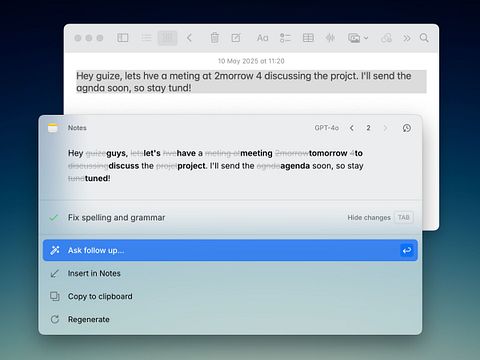Click the selected note text in Notes
This screenshot has width=480, height=360.
coord(251,82)
